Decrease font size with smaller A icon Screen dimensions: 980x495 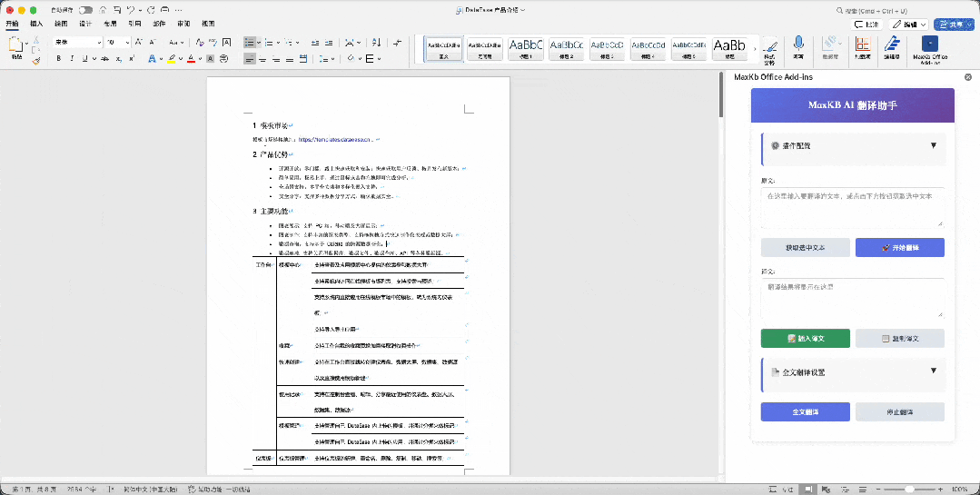point(152,42)
